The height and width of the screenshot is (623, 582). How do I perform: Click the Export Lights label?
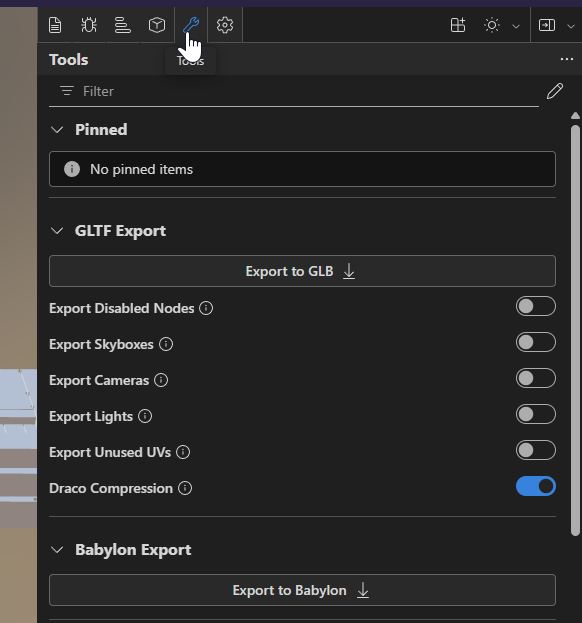[x=91, y=416]
